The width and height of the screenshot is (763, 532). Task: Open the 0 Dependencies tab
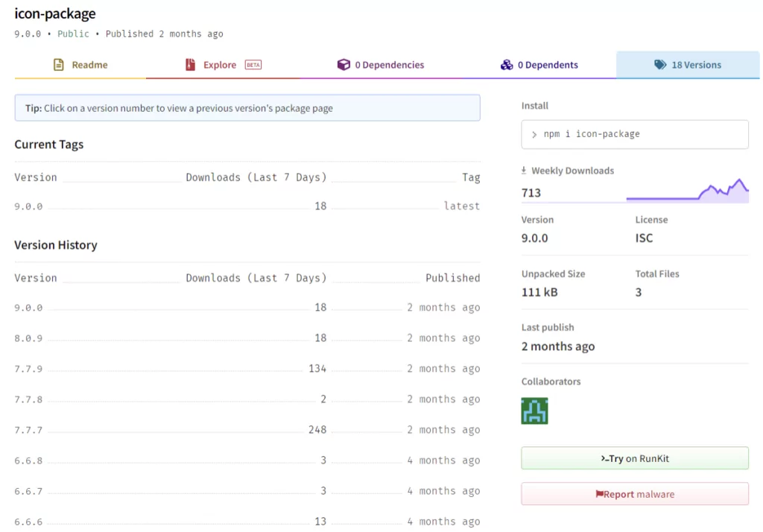point(381,65)
